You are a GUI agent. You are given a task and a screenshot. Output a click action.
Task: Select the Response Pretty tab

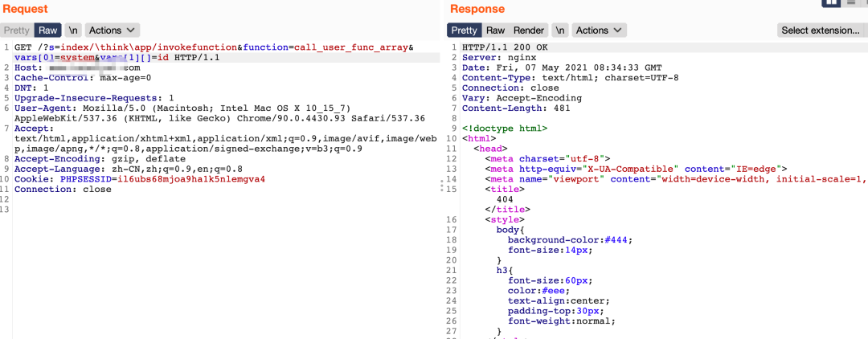(464, 31)
